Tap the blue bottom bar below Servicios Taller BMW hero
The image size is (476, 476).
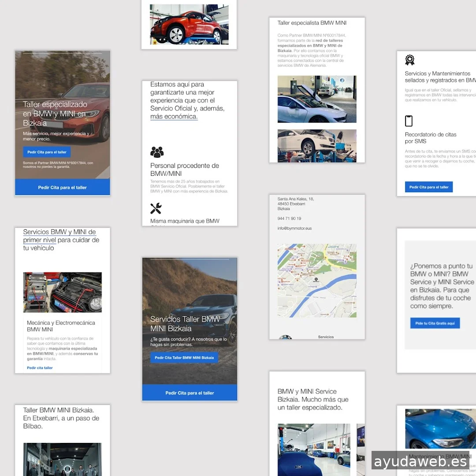(190, 393)
